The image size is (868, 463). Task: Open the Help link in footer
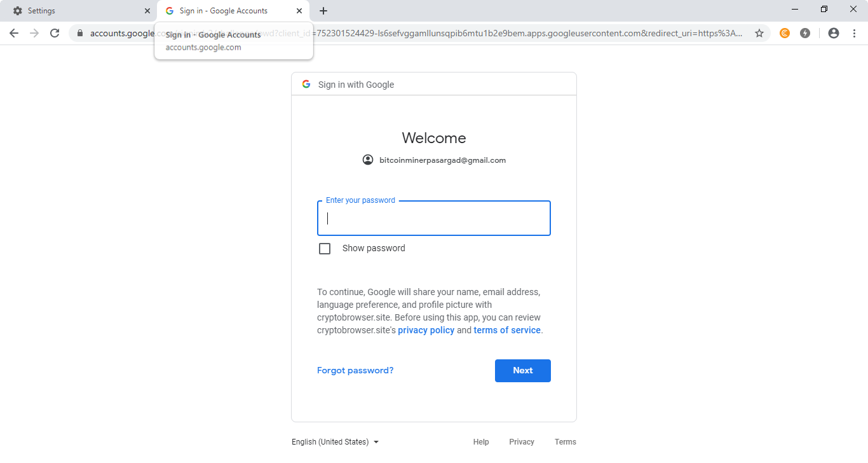click(x=481, y=442)
